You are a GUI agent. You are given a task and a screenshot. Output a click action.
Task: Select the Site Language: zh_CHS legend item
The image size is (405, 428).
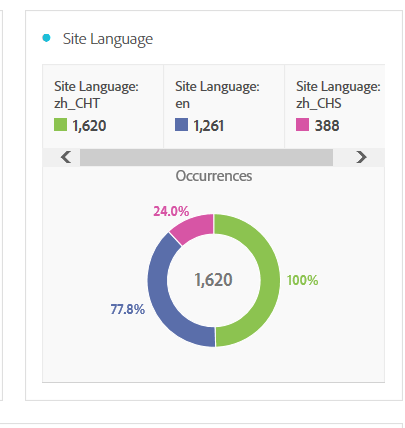tap(335, 106)
